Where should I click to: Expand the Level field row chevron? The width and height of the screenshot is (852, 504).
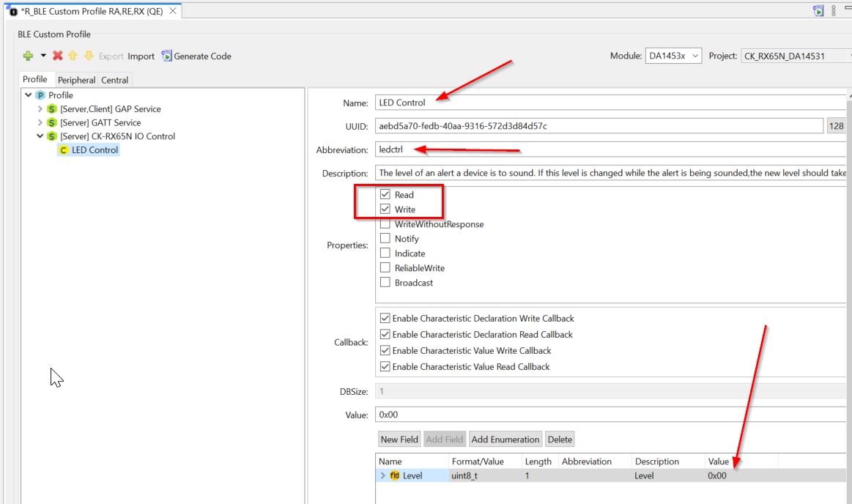click(383, 475)
